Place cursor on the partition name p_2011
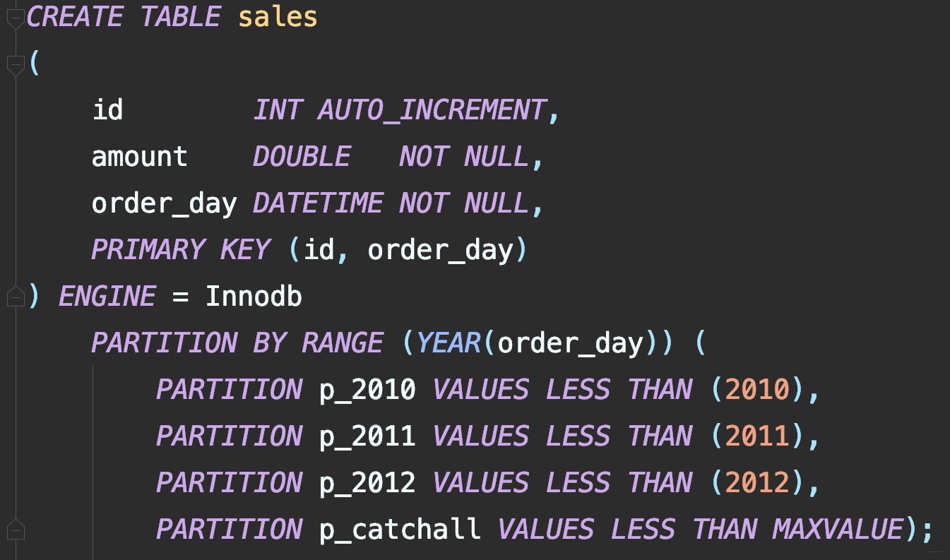The image size is (950, 560). point(367,436)
